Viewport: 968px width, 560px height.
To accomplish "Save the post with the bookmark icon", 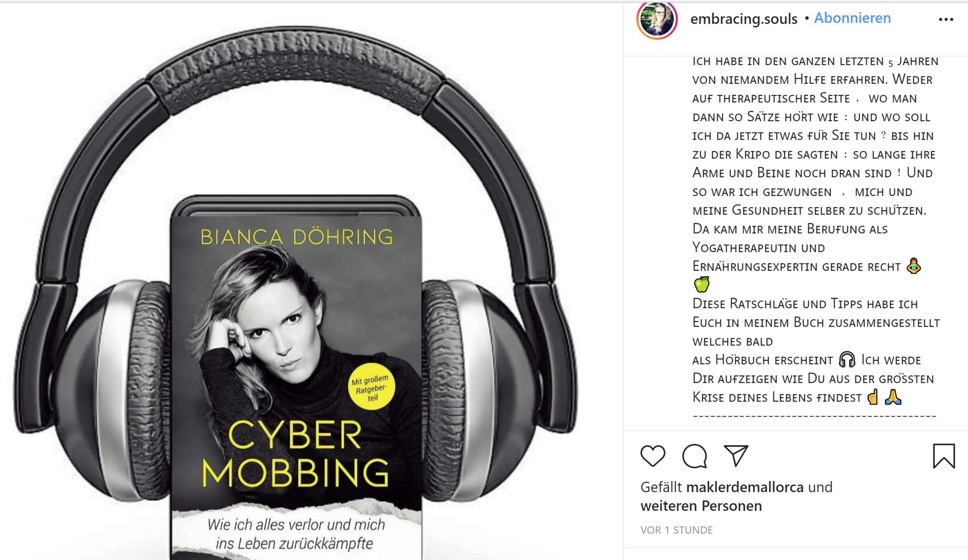I will (x=944, y=456).
